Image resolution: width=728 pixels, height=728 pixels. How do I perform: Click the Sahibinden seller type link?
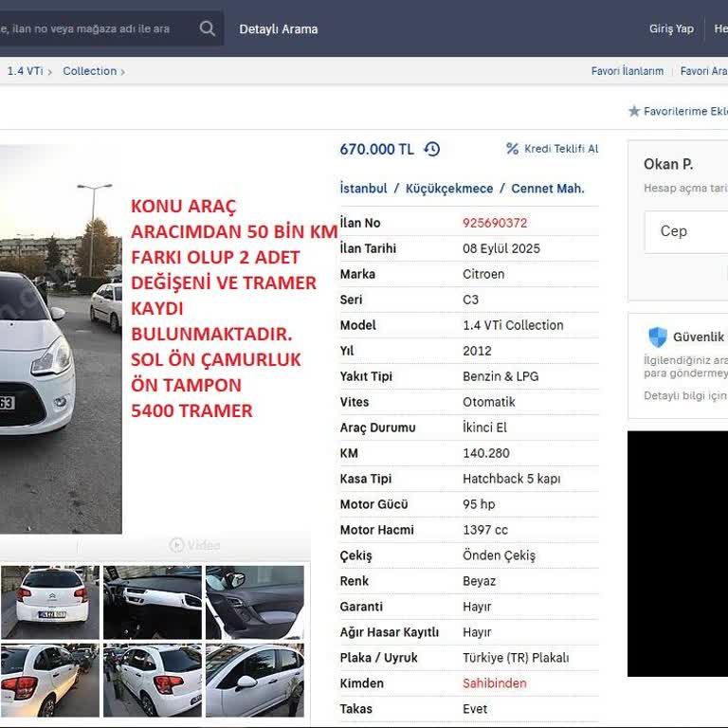495,682
